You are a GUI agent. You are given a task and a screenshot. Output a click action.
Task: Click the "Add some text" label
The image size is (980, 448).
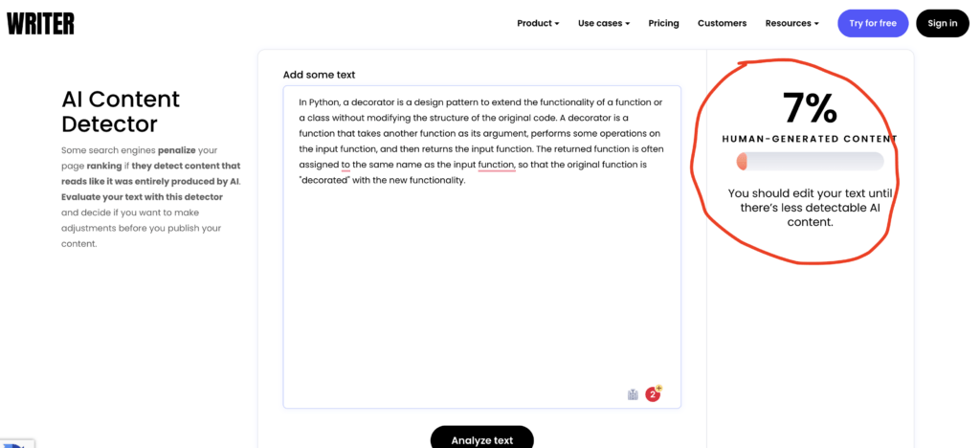[319, 75]
